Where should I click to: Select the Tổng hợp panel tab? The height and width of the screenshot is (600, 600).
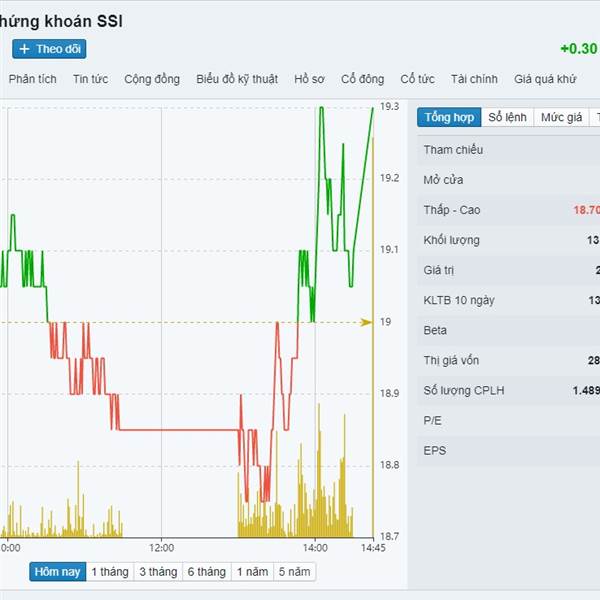tap(449, 118)
